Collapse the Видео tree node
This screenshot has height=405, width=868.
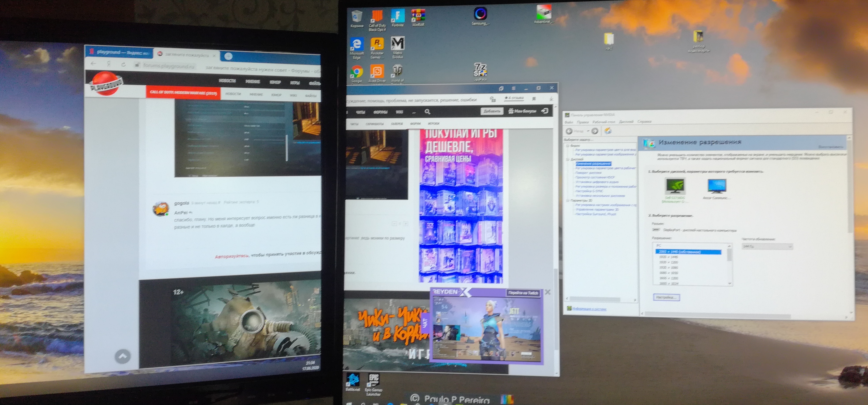[x=568, y=146]
